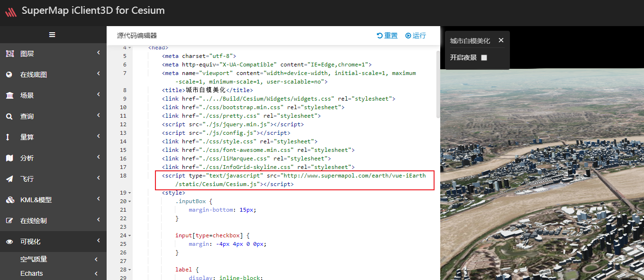
Task: Click the 图层 layers icon
Action: coord(9,54)
